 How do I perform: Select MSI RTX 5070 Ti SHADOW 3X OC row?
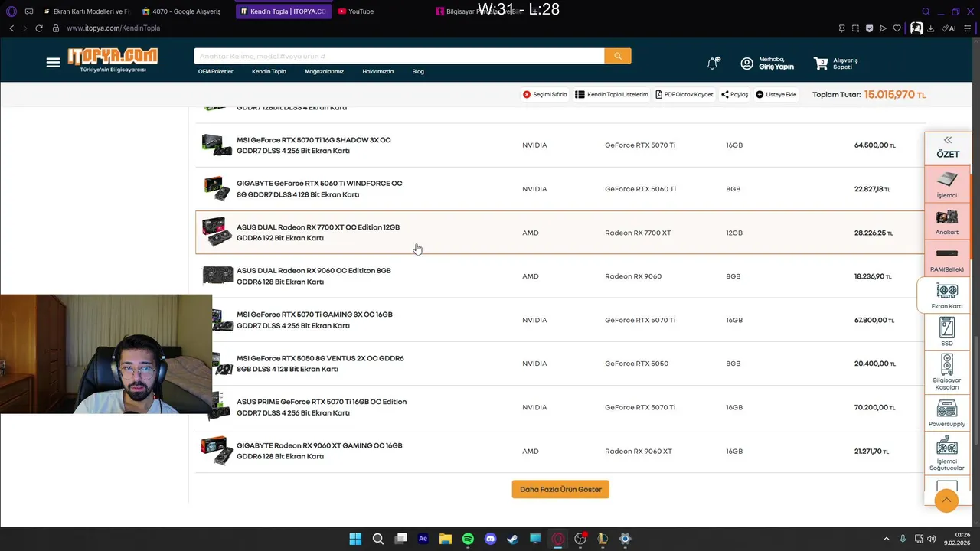560,145
